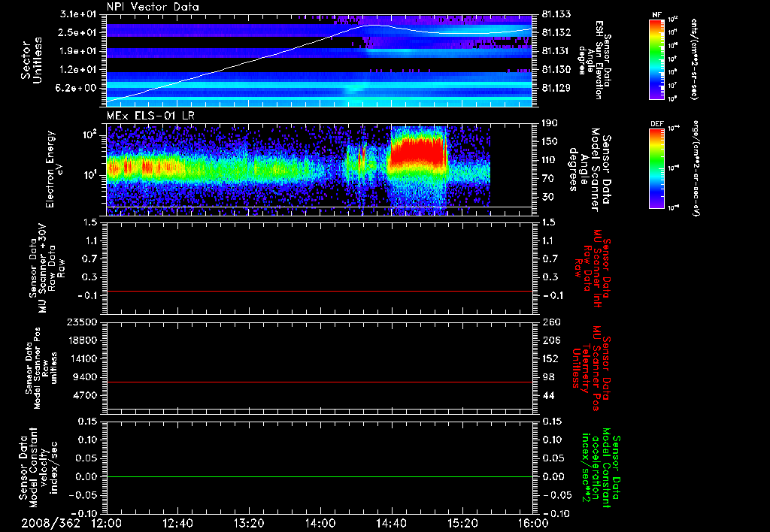Select the 15:20 time axis label
This screenshot has width=770, height=532.
click(x=462, y=523)
